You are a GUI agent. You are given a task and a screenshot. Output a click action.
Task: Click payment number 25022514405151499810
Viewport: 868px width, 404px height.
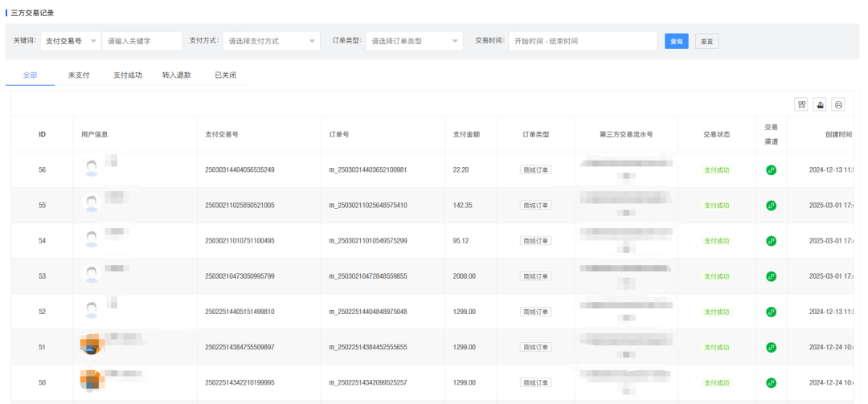pyautogui.click(x=240, y=312)
